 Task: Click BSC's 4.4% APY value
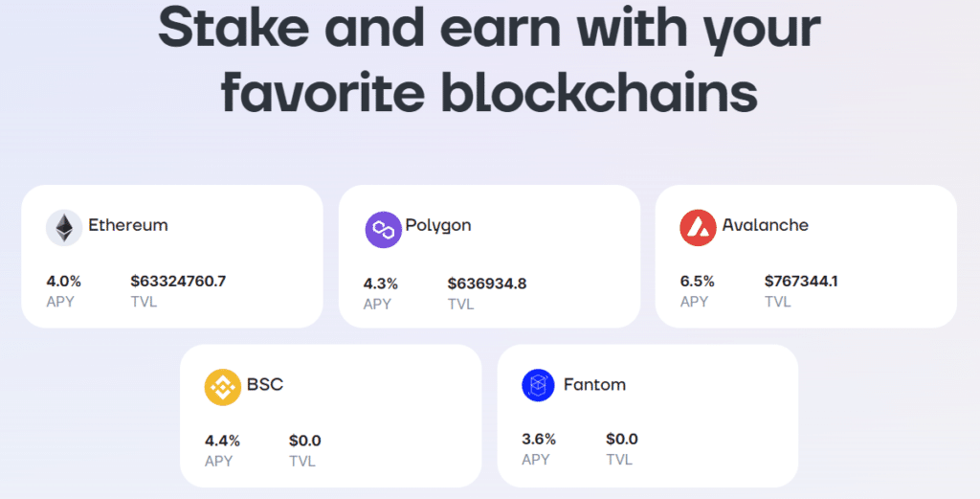(x=222, y=441)
